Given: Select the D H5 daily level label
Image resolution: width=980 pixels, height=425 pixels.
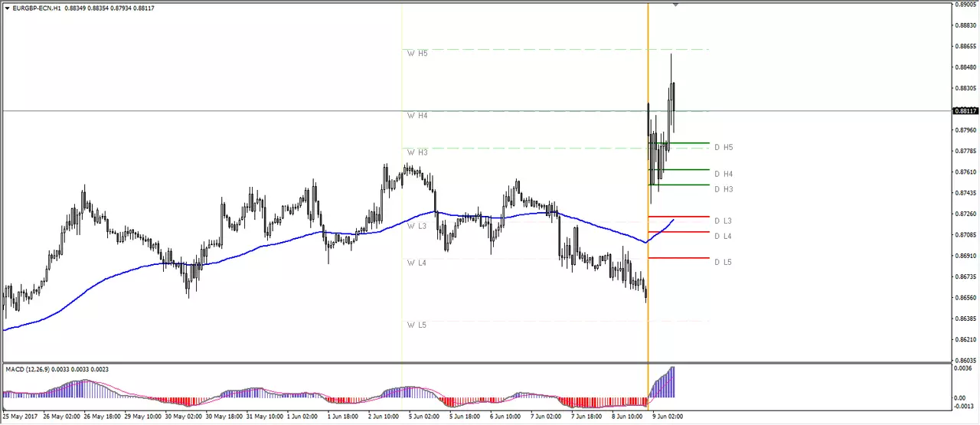Looking at the screenshot, I should point(724,147).
